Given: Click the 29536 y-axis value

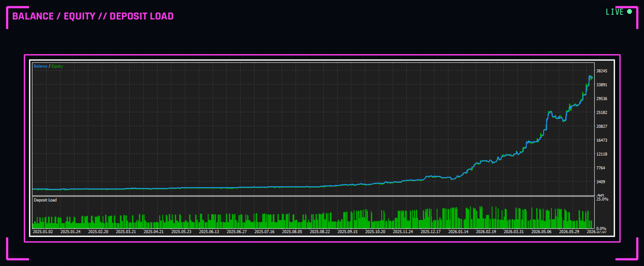Looking at the screenshot, I should 602,99.
